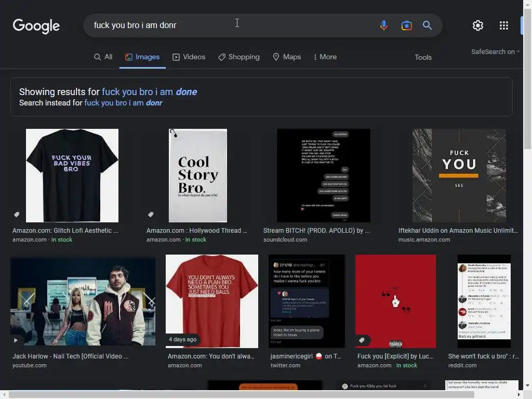532x399 pixels.
Task: Open the Jack Harlow Nail Tech video thumbnail
Action: [83, 302]
